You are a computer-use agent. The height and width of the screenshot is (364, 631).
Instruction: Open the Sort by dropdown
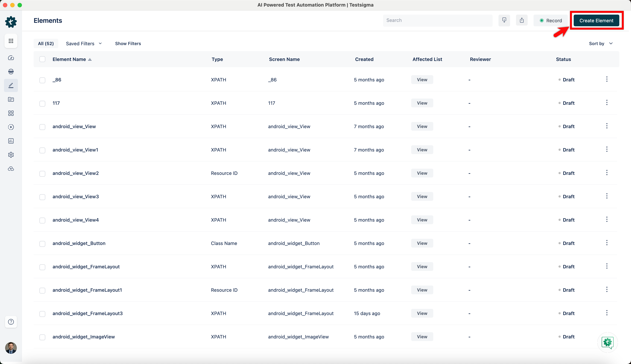[x=601, y=43]
